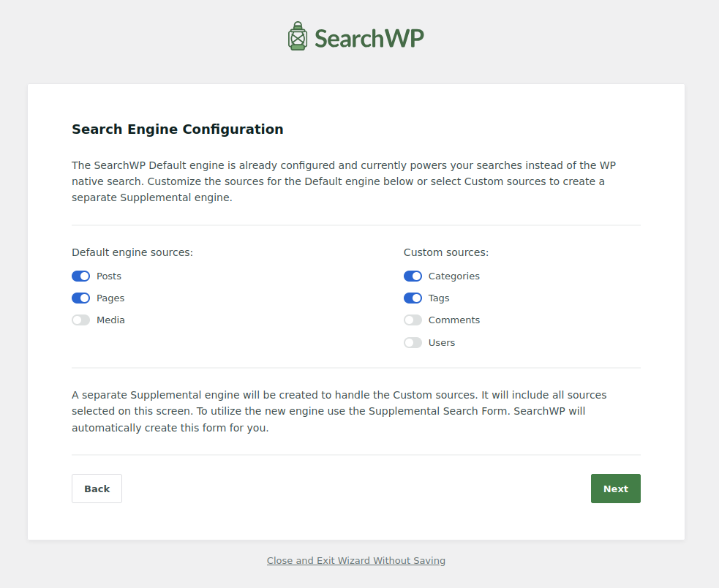Enable Comments as a custom source
The image size is (719, 588).
tap(413, 320)
